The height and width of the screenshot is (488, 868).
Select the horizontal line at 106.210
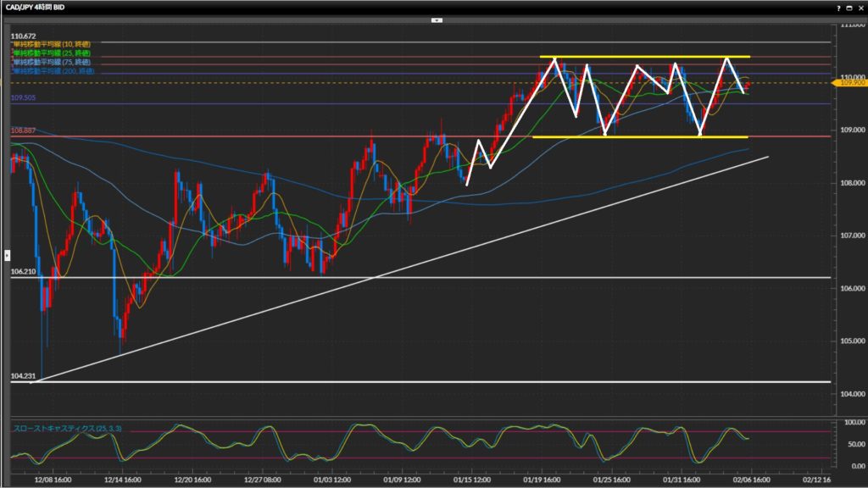(x=424, y=277)
